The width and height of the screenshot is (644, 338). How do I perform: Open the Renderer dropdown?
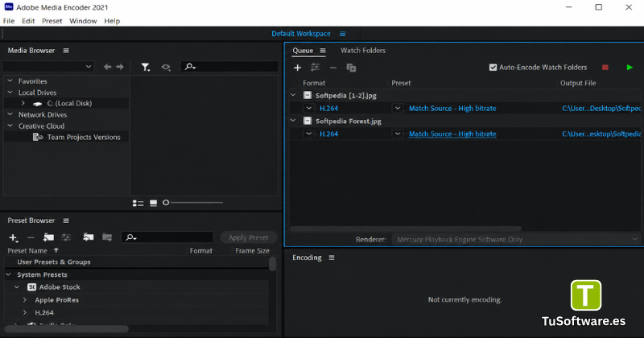(x=516, y=240)
